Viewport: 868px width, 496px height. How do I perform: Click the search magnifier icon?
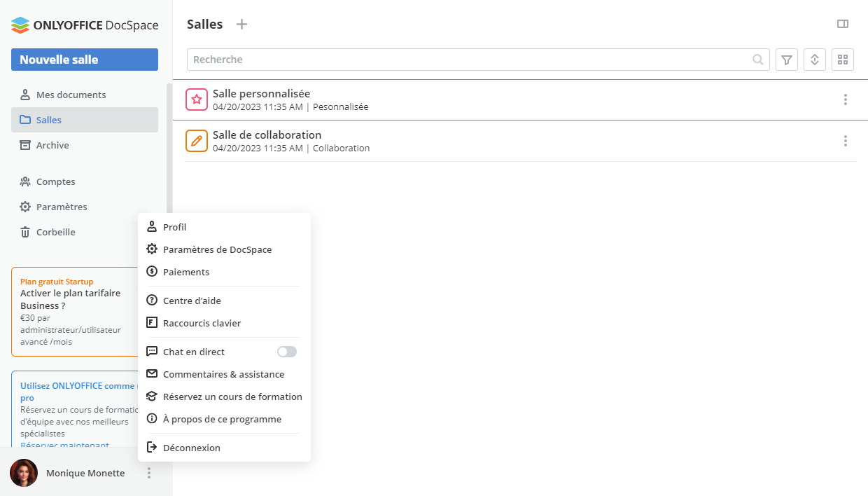(758, 60)
